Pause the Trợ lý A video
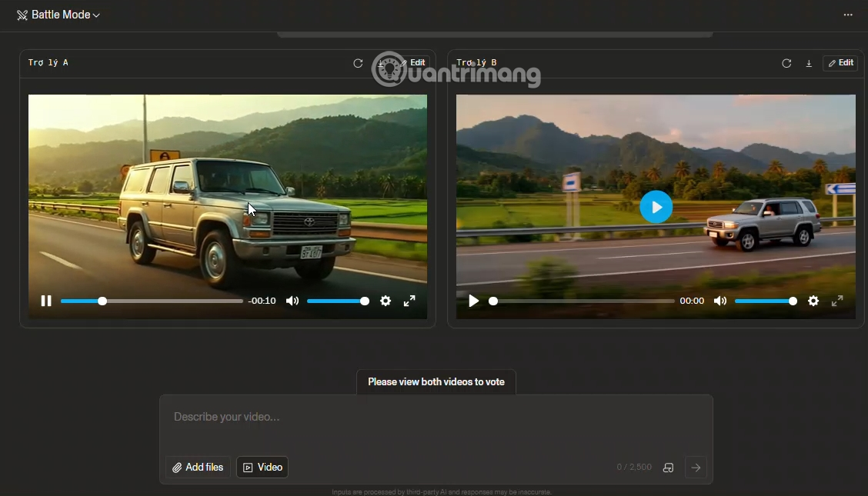The height and width of the screenshot is (496, 868). [x=46, y=301]
